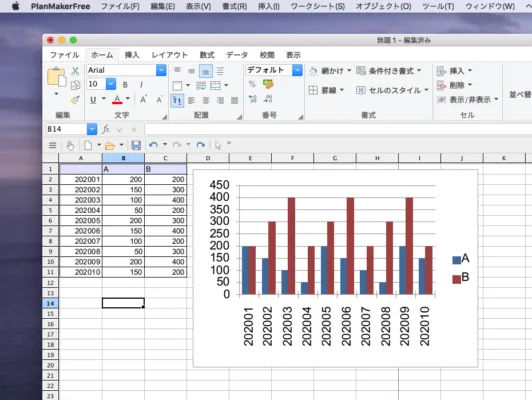This screenshot has height=400, width=532.
Task: Toggle bold formatting
Action: coord(125,85)
